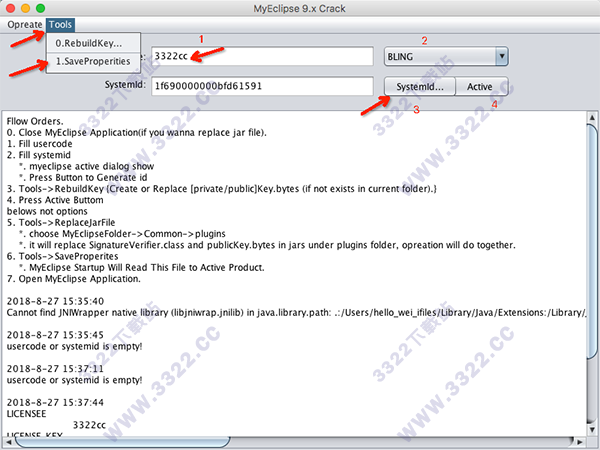Click the SystemId... button
Screen dimensions: 600x450
click(420, 86)
